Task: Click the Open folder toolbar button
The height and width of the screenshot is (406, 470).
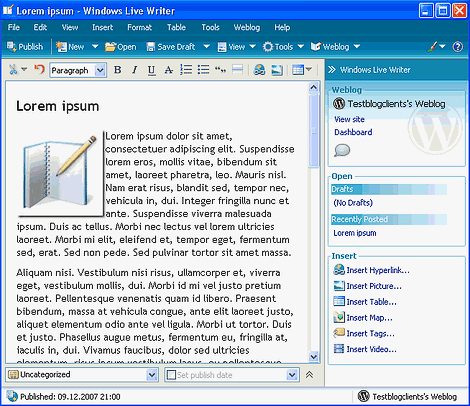Action: [120, 47]
